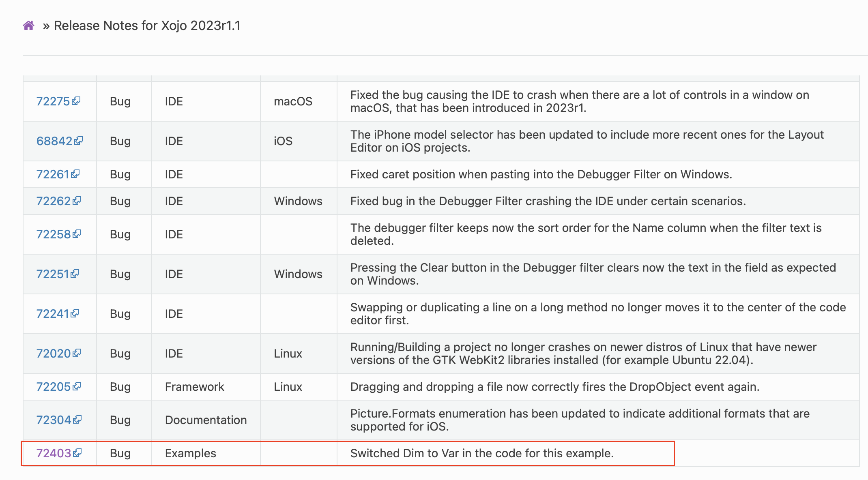Open issue 72261 link
This screenshot has height=480, width=868.
(x=53, y=174)
